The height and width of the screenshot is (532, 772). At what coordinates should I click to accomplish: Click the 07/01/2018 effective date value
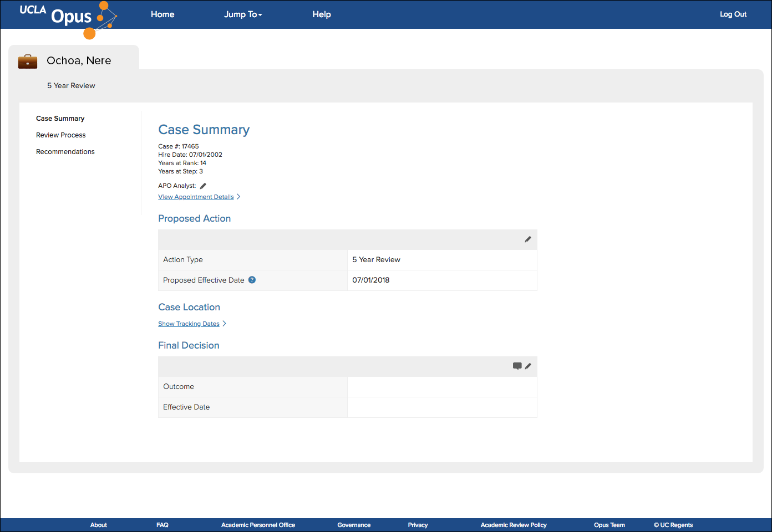click(371, 280)
